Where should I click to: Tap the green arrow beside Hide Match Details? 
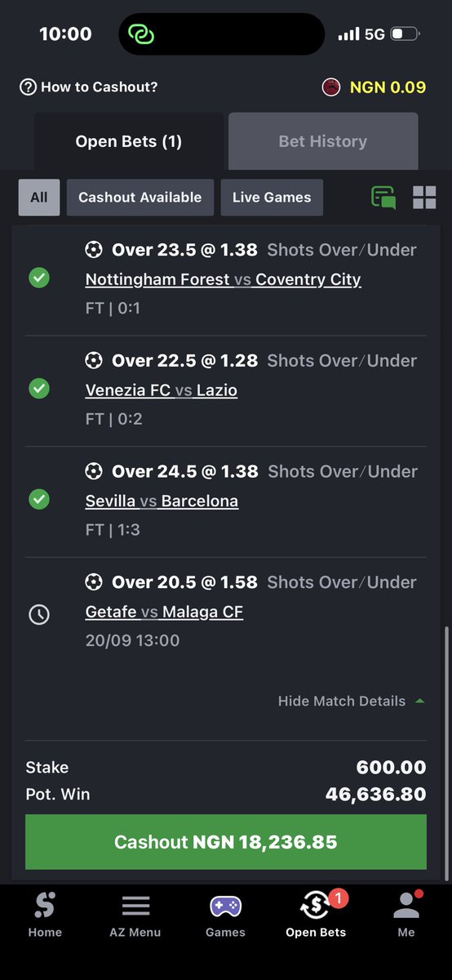(420, 701)
